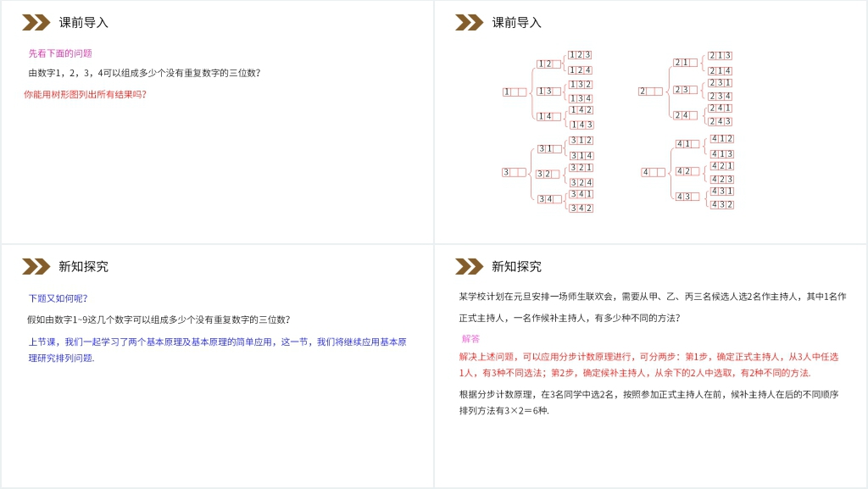The image size is (868, 489).
Task: Click the leaf box 2 3 4 in the tree
Action: click(721, 97)
